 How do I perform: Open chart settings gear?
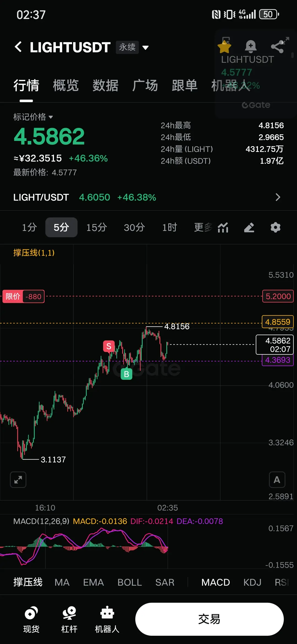tap(275, 227)
